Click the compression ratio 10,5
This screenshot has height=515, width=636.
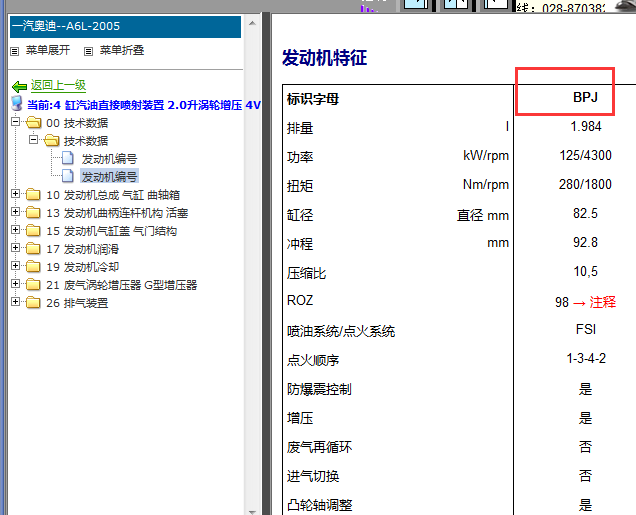click(x=585, y=271)
